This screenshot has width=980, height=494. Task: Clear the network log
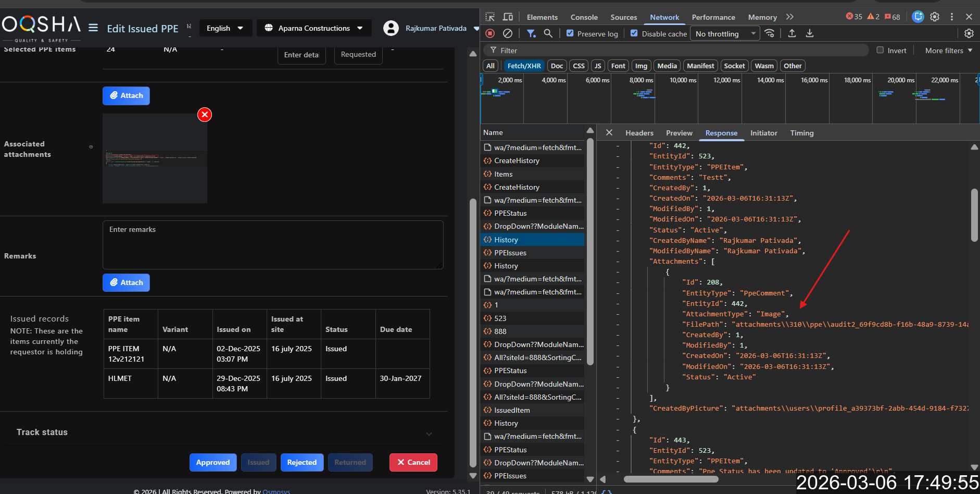508,33
